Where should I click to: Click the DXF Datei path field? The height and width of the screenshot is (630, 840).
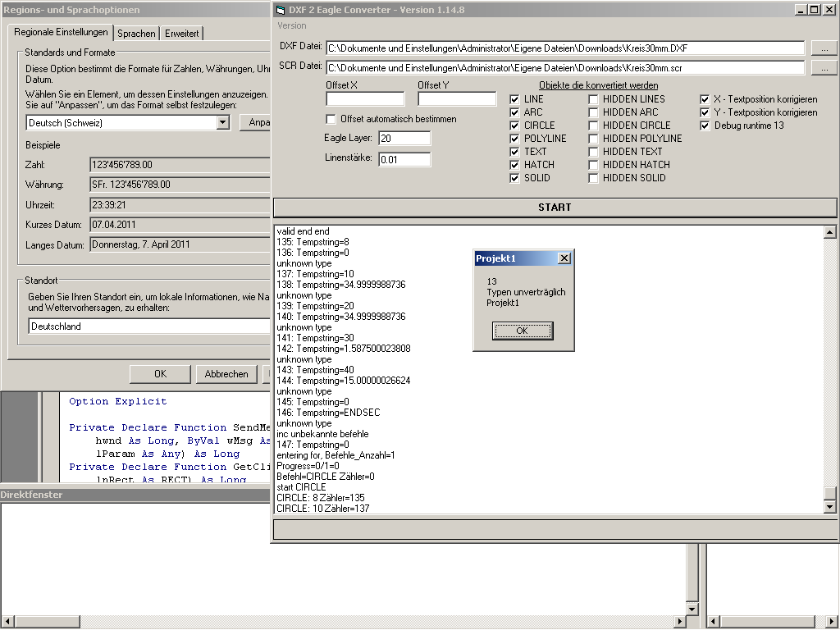tap(565, 48)
